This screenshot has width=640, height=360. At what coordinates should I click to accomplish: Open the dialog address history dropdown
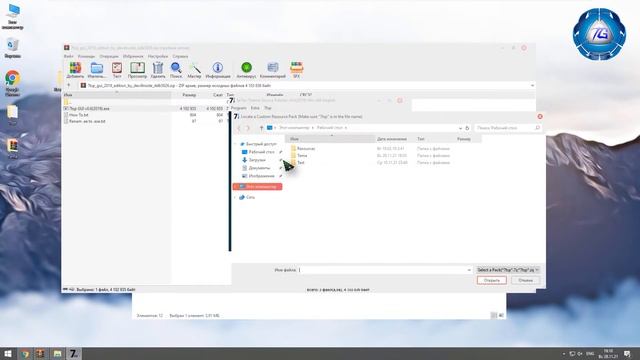(x=460, y=128)
